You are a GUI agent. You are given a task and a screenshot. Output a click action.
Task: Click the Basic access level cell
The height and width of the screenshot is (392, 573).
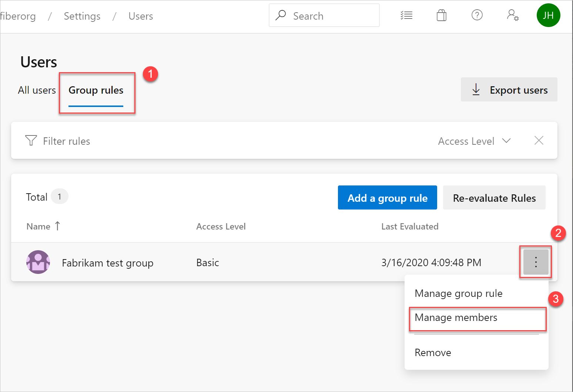point(208,263)
